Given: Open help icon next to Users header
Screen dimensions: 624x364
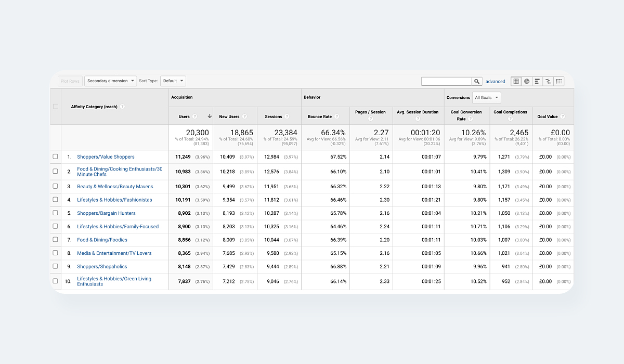Looking at the screenshot, I should pos(194,116).
